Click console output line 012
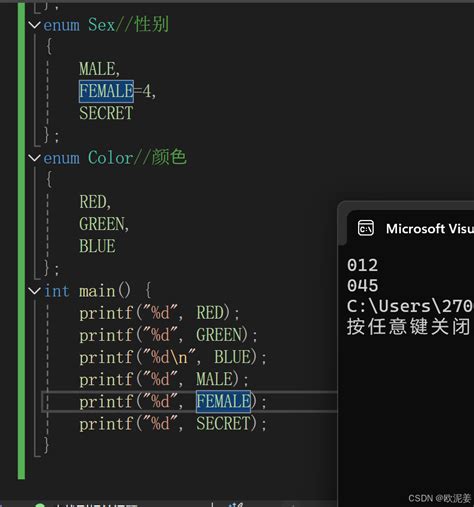 pyautogui.click(x=362, y=265)
